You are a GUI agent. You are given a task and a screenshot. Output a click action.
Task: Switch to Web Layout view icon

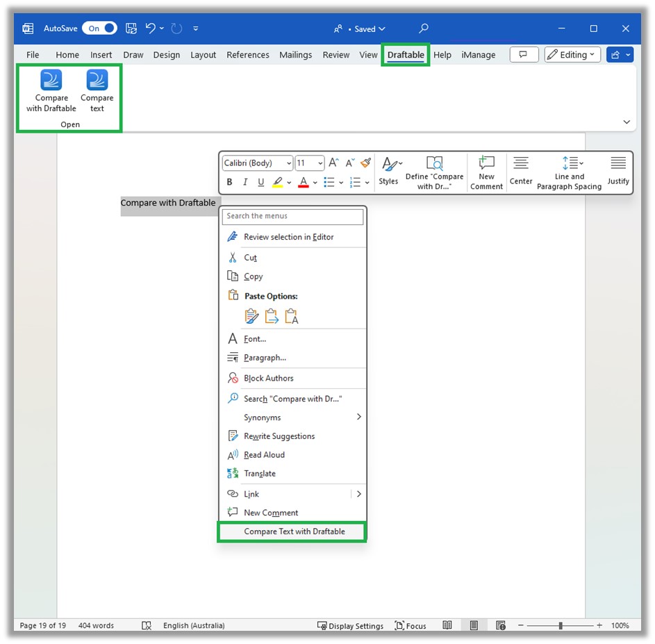click(x=500, y=626)
